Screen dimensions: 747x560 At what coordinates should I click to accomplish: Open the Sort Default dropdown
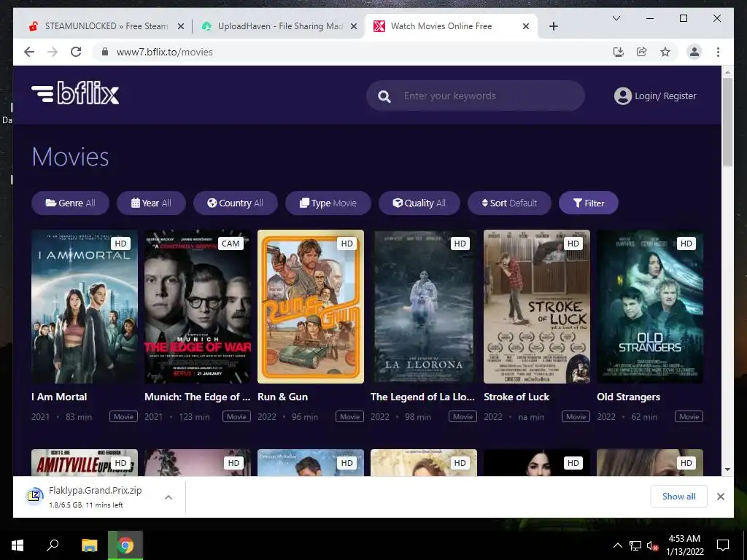pyautogui.click(x=509, y=203)
